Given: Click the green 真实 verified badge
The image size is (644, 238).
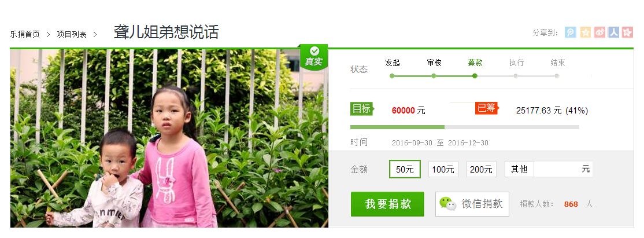Looking at the screenshot, I should (x=314, y=57).
